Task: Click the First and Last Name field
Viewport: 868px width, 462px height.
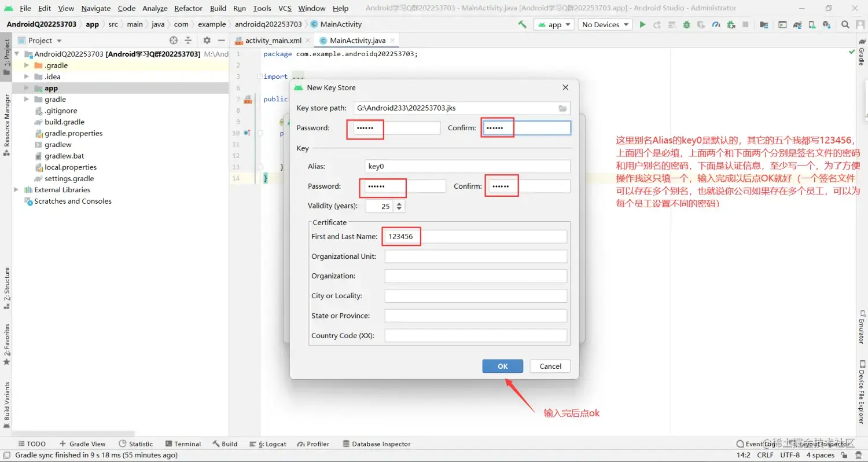Action: 476,236
